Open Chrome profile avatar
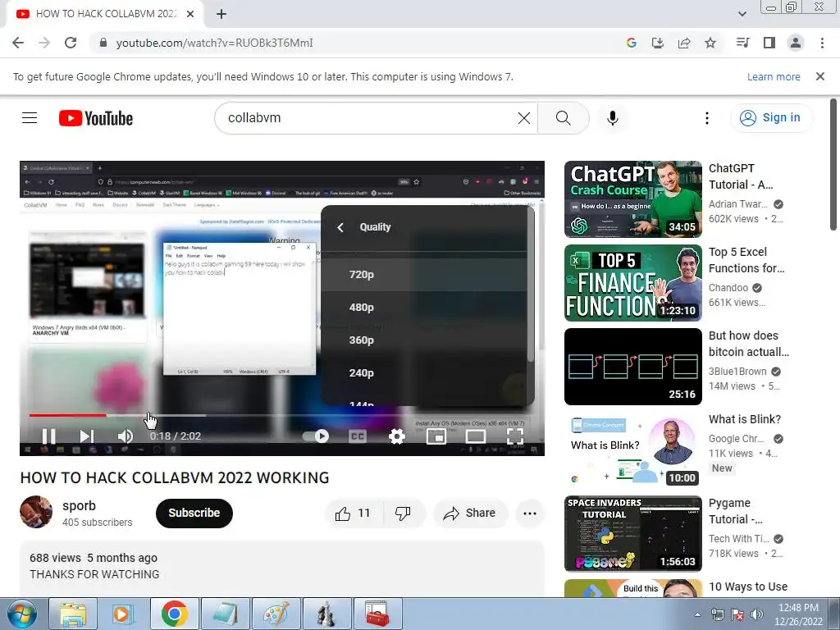The height and width of the screenshot is (630, 840). (x=796, y=43)
